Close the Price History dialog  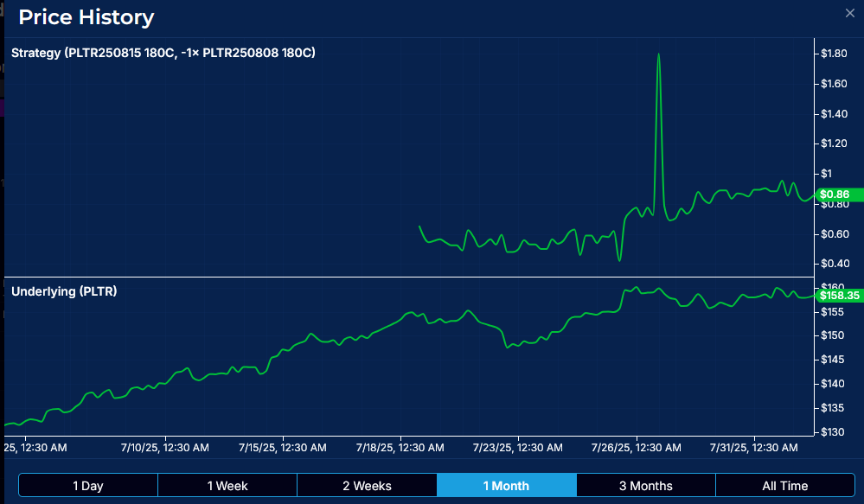pyautogui.click(x=849, y=13)
